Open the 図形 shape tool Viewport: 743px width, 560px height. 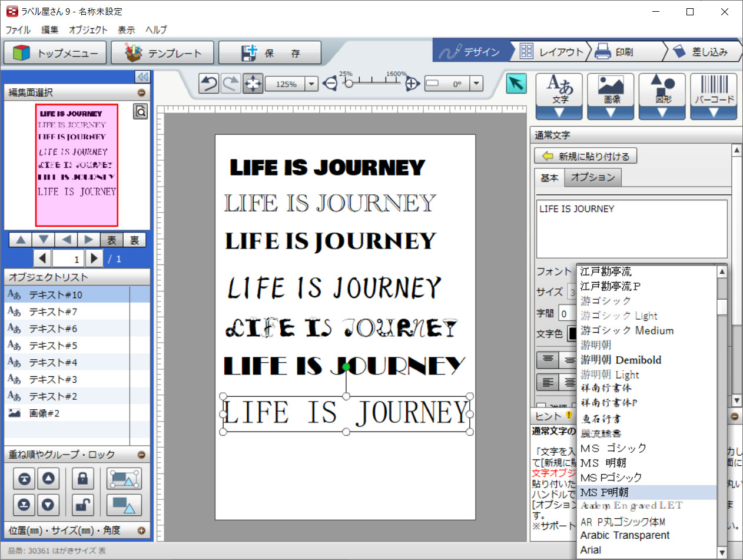pos(662,97)
